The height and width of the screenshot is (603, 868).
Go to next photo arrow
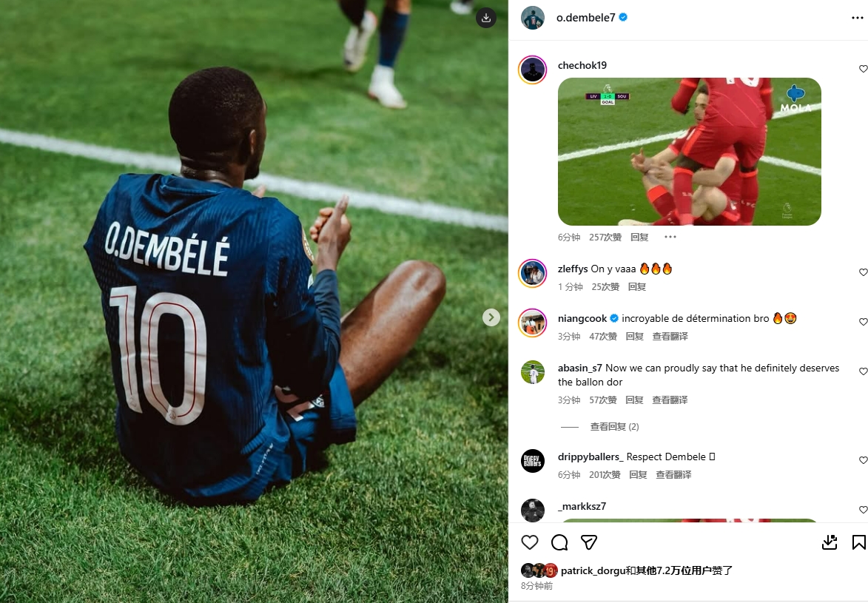point(491,317)
